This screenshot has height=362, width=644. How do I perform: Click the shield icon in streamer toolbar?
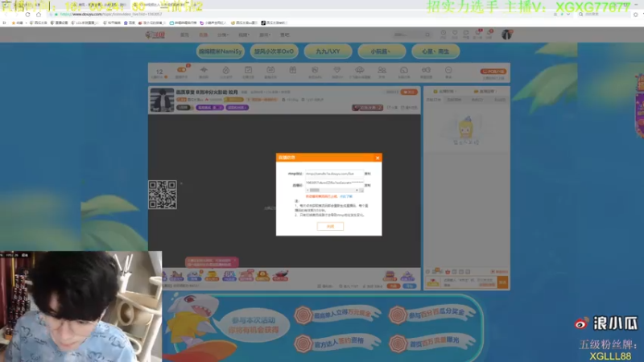[x=315, y=70]
